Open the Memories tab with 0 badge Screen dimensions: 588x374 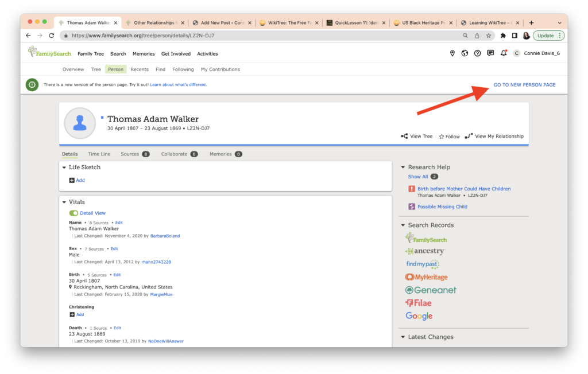pyautogui.click(x=225, y=154)
